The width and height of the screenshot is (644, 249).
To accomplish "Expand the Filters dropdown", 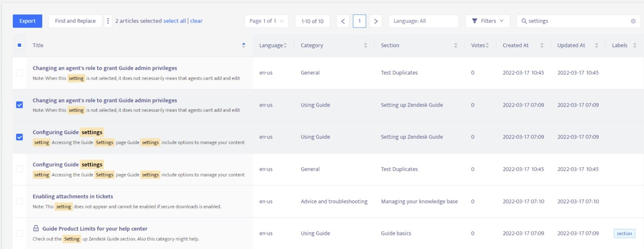I will click(x=487, y=21).
